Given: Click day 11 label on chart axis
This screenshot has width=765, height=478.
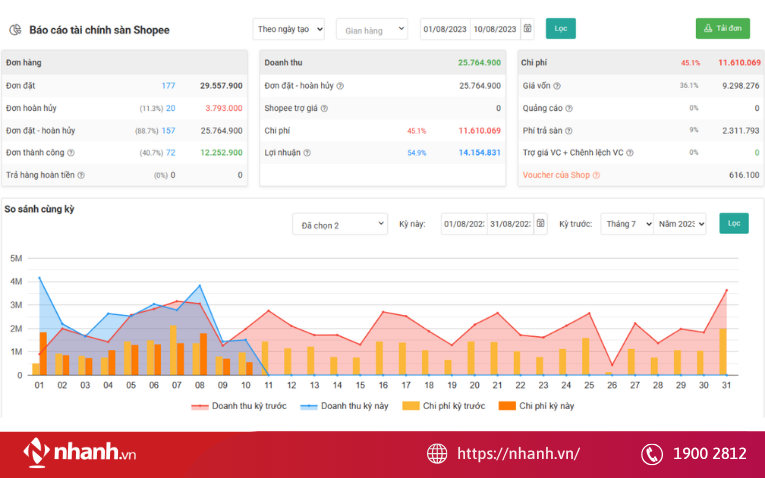Looking at the screenshot, I should tap(268, 385).
